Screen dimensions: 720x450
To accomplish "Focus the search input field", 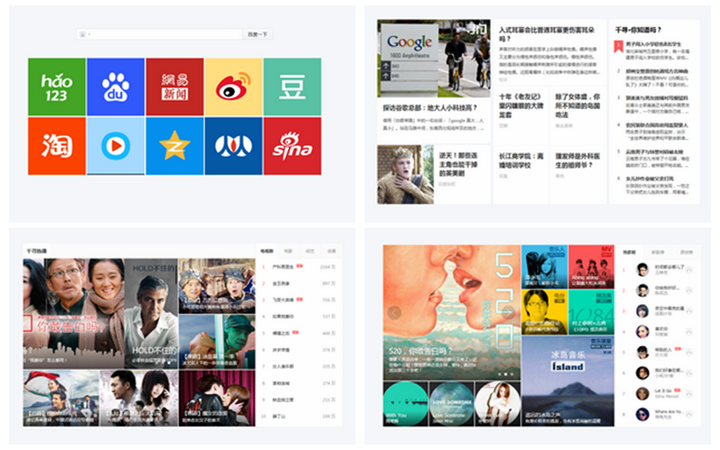I will tap(159, 34).
